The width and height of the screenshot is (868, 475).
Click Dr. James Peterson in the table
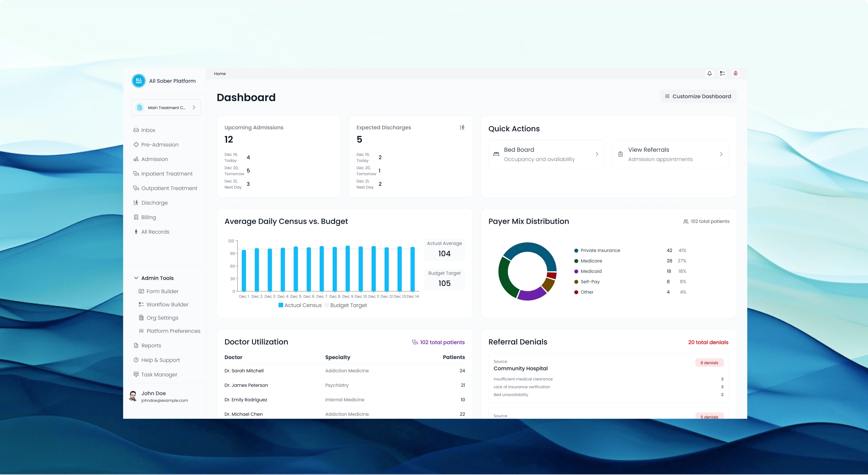(x=246, y=385)
